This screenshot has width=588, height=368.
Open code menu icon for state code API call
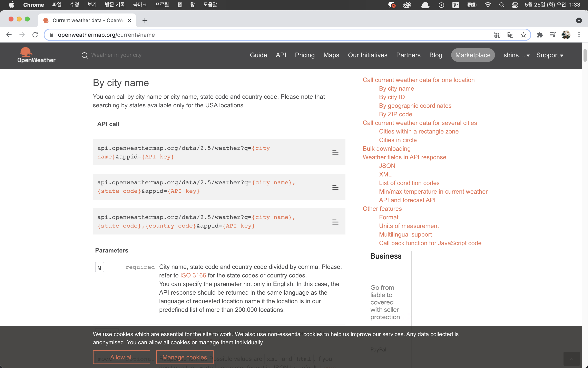335,187
